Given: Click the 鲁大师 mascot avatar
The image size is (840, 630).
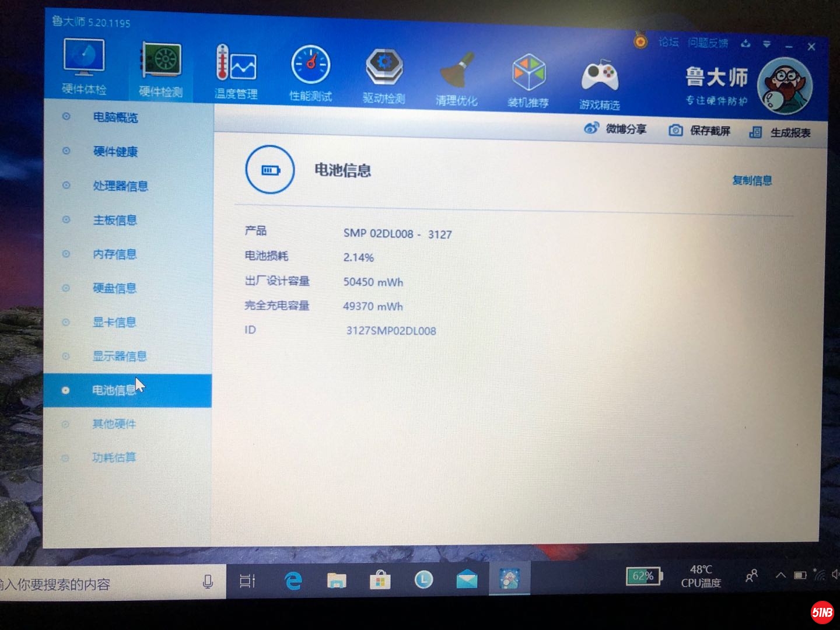Looking at the screenshot, I should 785,86.
